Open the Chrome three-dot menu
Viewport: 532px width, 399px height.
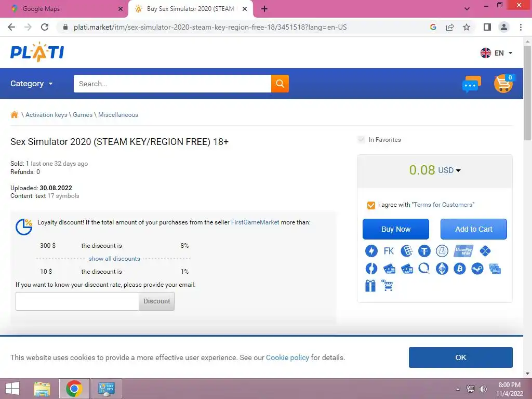[x=521, y=27]
